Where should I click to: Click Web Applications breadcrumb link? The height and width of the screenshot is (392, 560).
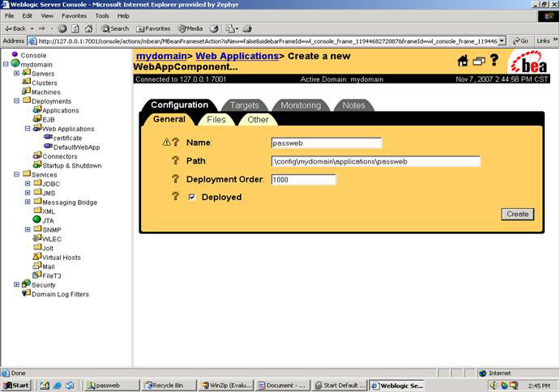click(237, 56)
